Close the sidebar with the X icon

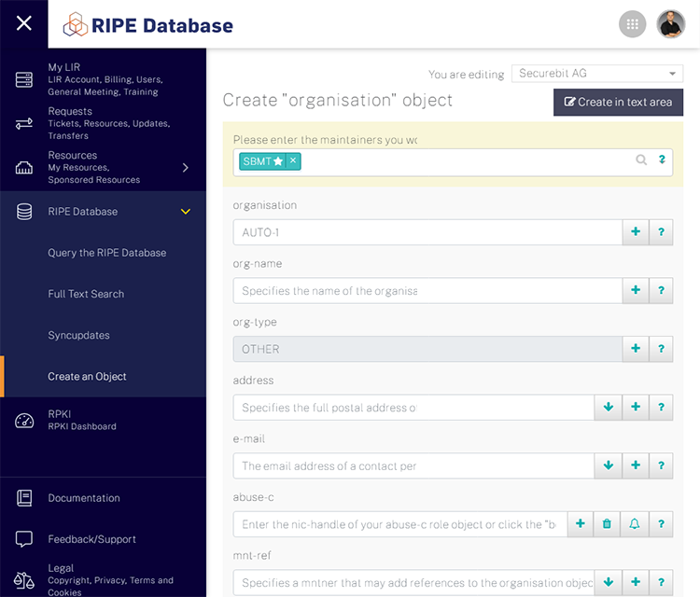[x=24, y=23]
